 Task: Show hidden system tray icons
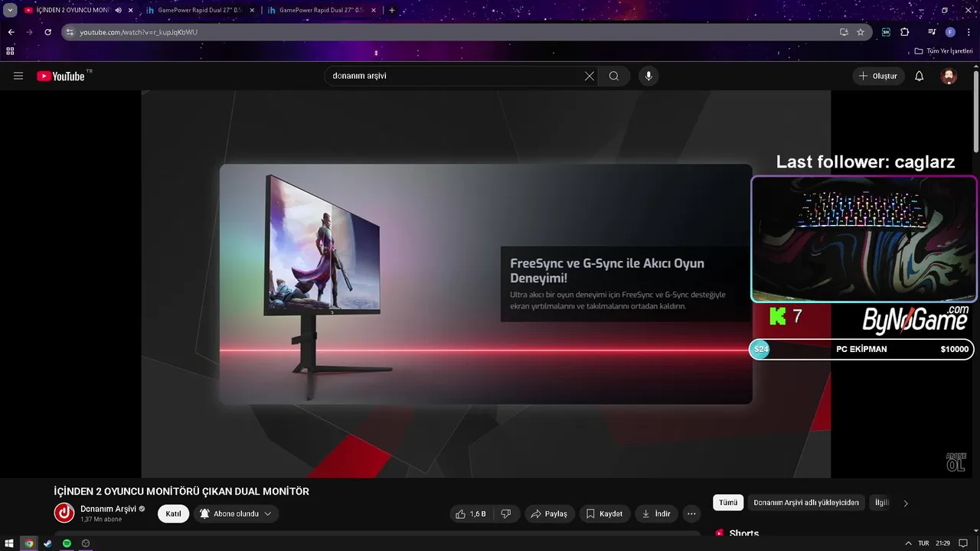908,543
